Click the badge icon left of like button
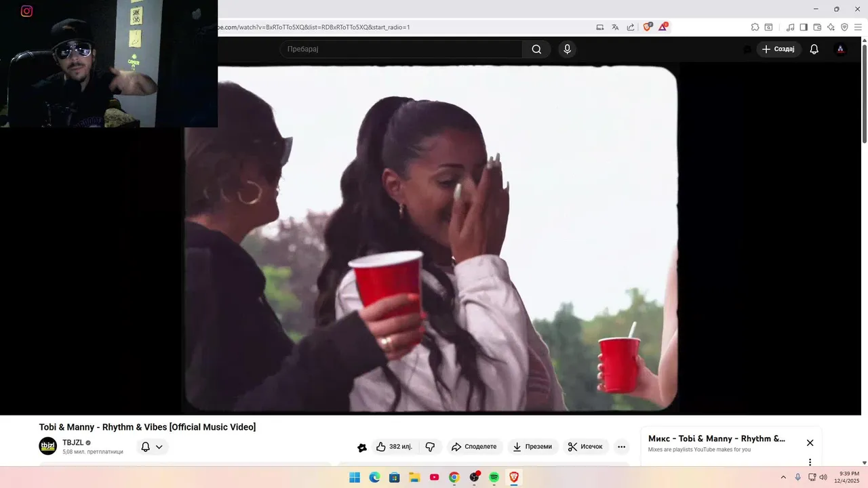868x488 pixels. [362, 447]
